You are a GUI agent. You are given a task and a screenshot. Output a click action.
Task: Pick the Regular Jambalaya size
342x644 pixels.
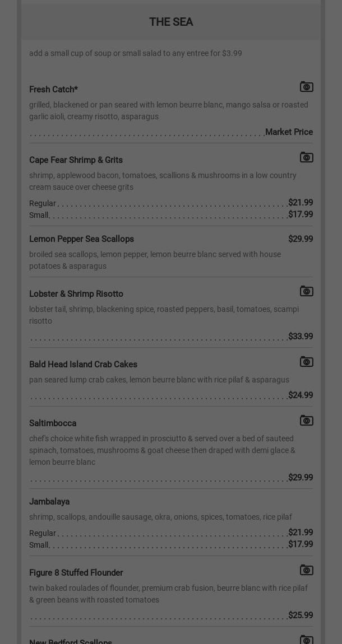point(43,533)
